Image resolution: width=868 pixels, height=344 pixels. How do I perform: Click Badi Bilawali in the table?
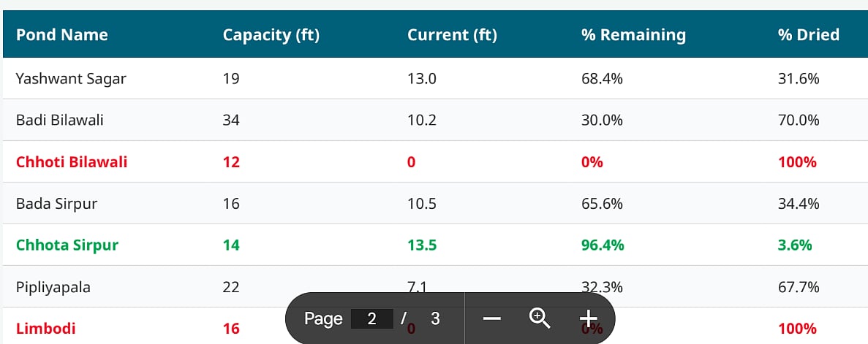[60, 121]
